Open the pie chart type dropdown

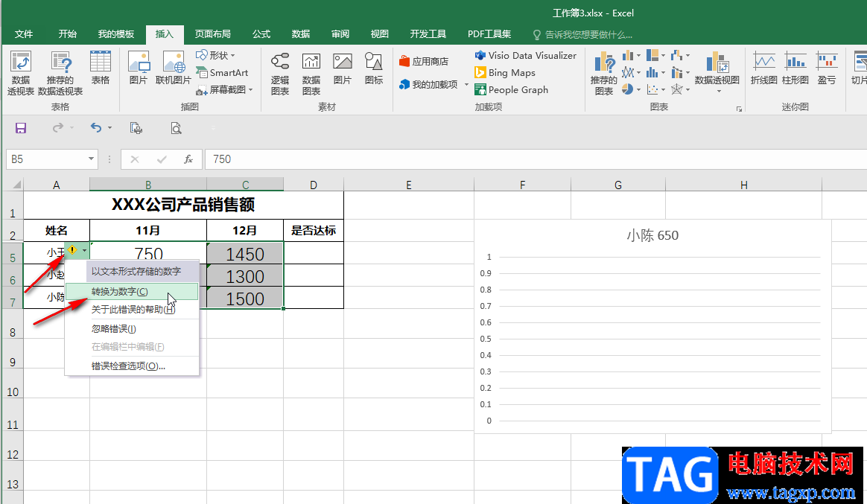632,89
